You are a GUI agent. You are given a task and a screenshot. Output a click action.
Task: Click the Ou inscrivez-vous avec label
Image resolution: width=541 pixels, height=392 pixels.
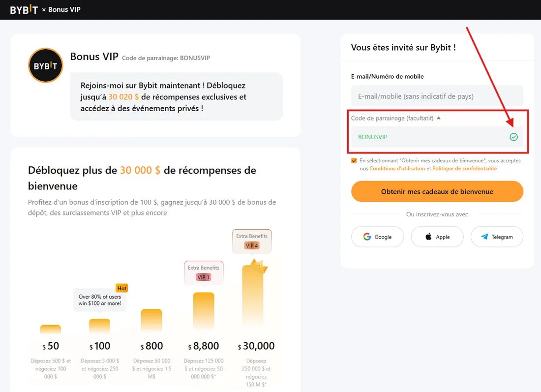click(x=437, y=214)
